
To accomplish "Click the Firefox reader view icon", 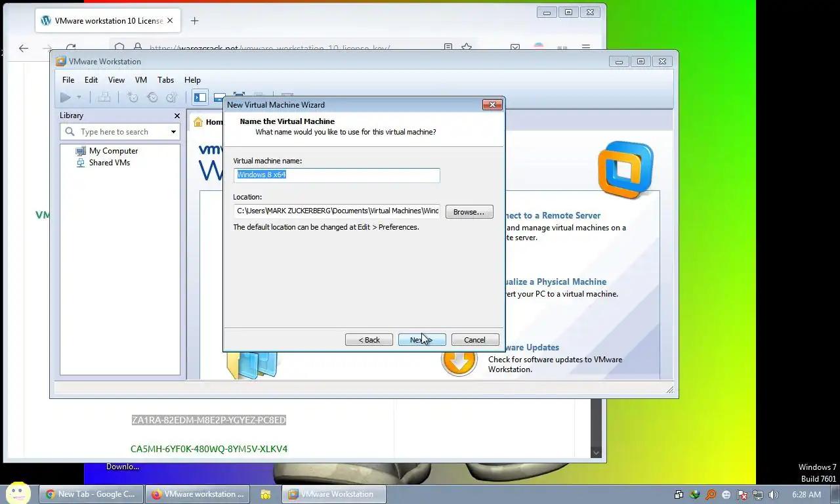I will click(448, 48).
